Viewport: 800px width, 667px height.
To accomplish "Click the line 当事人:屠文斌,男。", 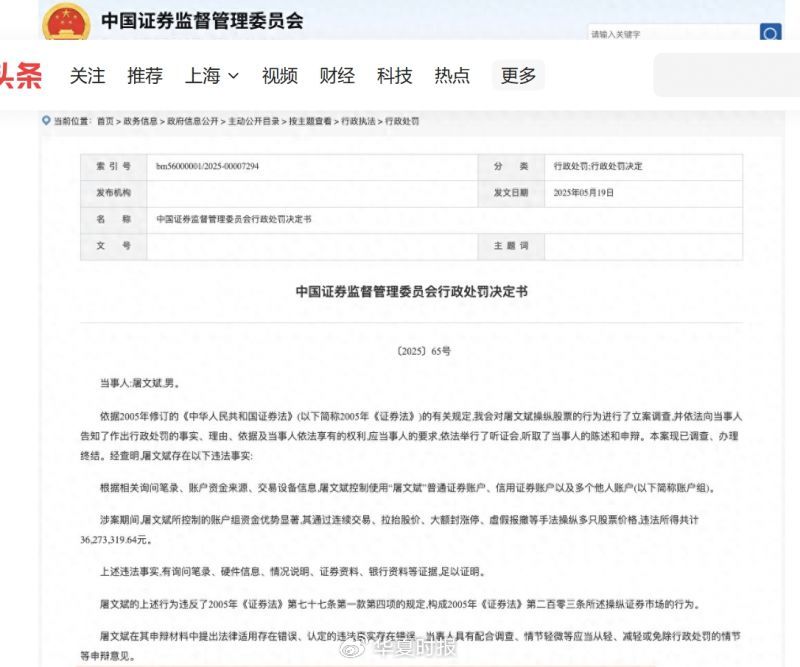I will click(x=140, y=383).
